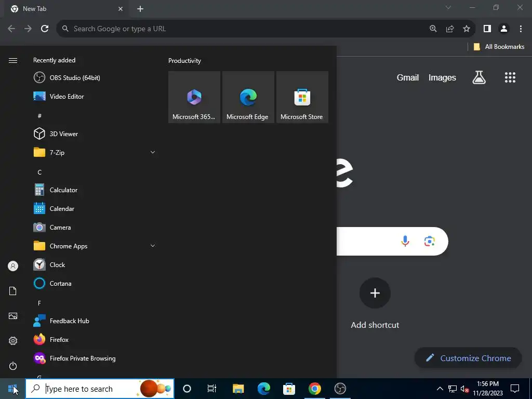Open clock and date flyout

pos(488,389)
